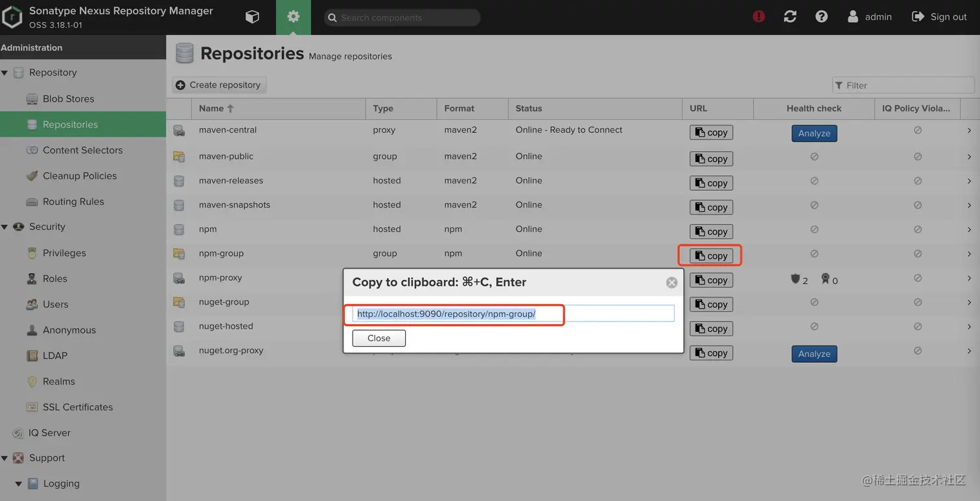This screenshot has height=501, width=980.
Task: Copy URL for maven-public
Action: [711, 159]
